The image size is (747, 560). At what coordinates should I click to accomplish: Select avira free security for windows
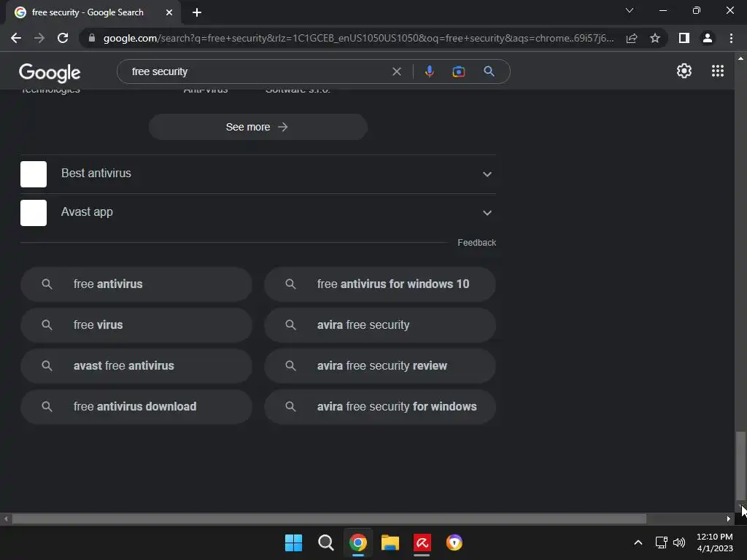point(379,407)
